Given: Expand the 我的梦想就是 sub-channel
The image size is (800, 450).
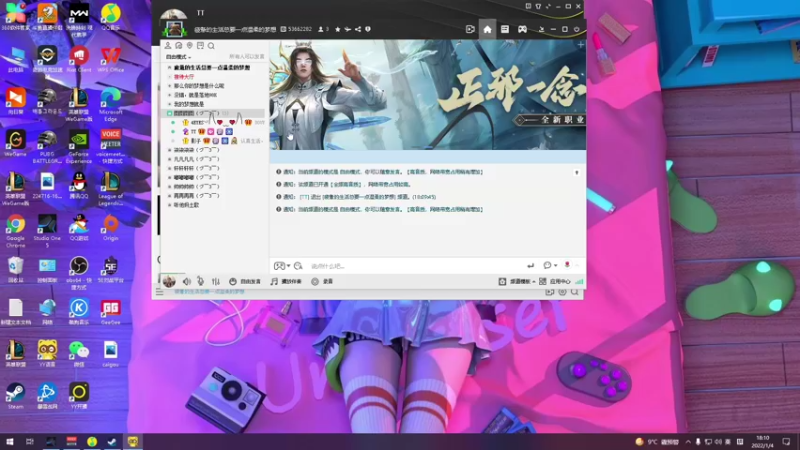Looking at the screenshot, I should [169, 104].
